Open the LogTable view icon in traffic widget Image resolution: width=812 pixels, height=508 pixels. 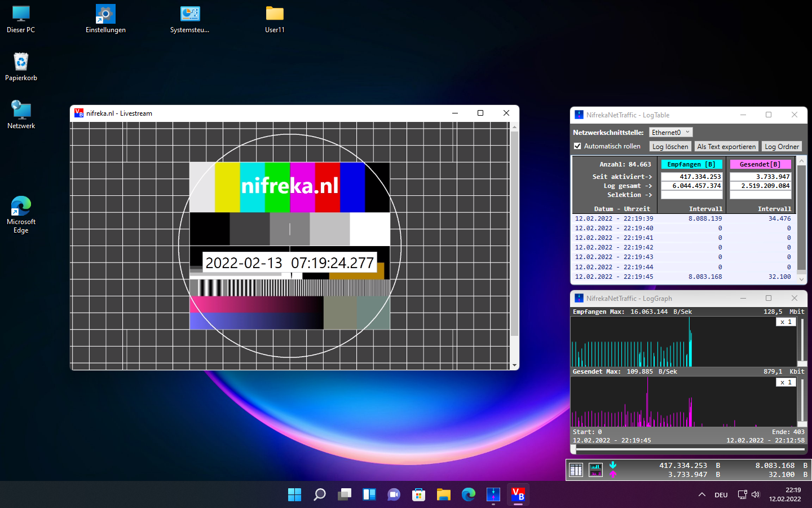(x=576, y=470)
